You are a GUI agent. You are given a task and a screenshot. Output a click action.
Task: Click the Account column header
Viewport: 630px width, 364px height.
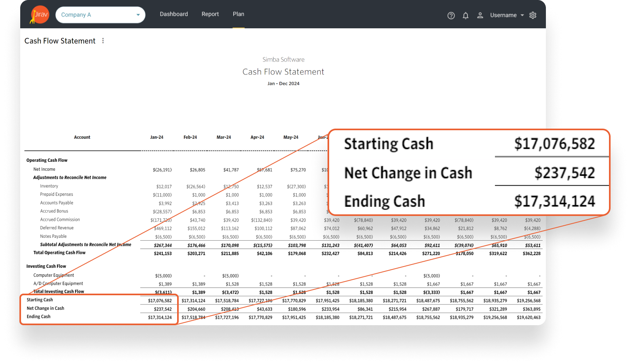coord(82,138)
